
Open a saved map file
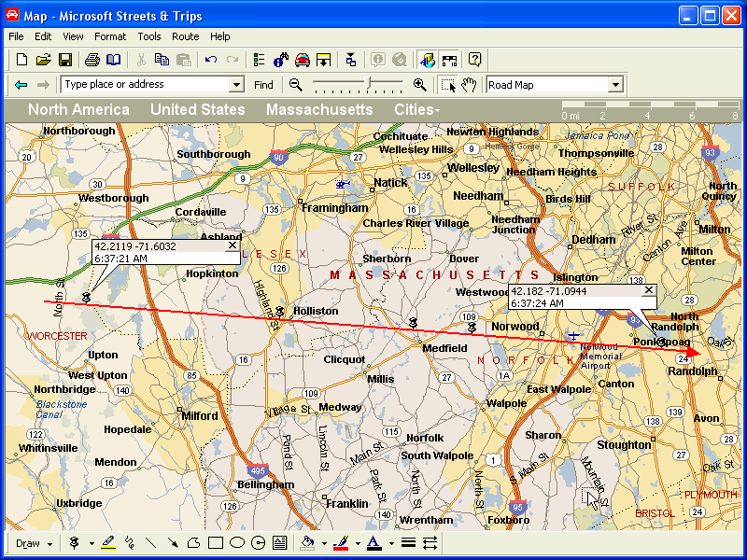[43, 60]
